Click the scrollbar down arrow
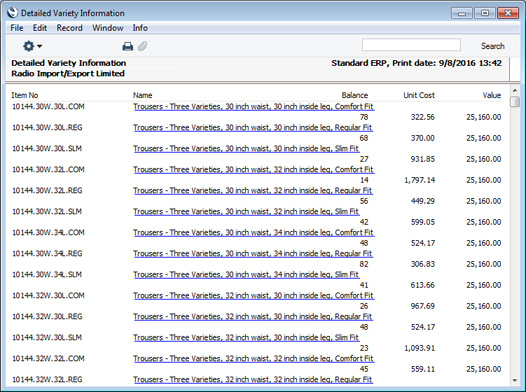Viewport: 526px width, 392px height. [x=515, y=380]
